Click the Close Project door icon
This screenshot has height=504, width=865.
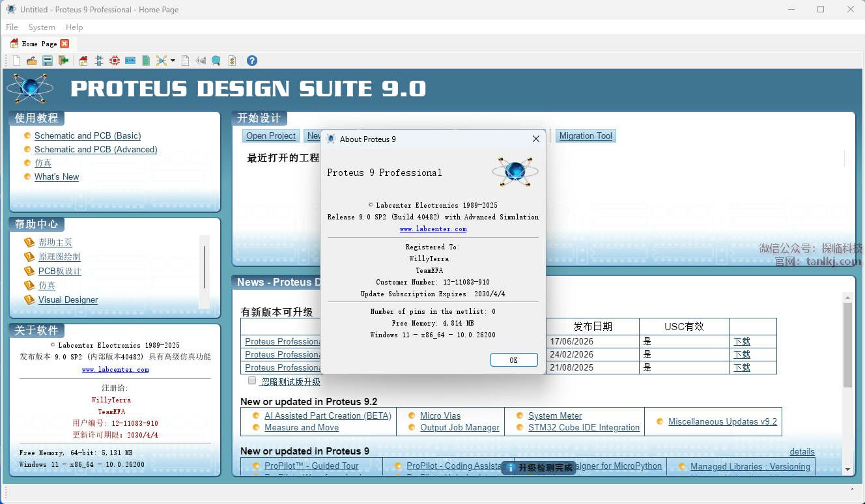click(63, 61)
